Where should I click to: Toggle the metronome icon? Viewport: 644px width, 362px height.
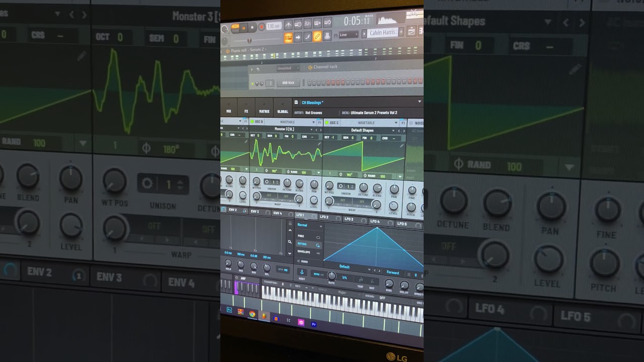(x=288, y=25)
